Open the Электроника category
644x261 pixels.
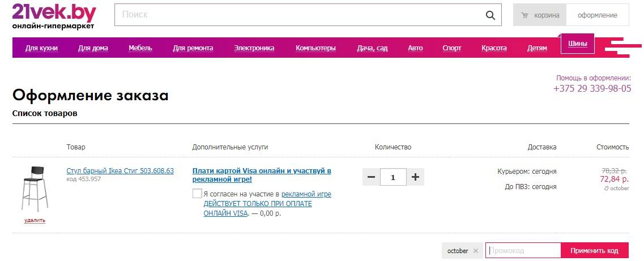(254, 48)
